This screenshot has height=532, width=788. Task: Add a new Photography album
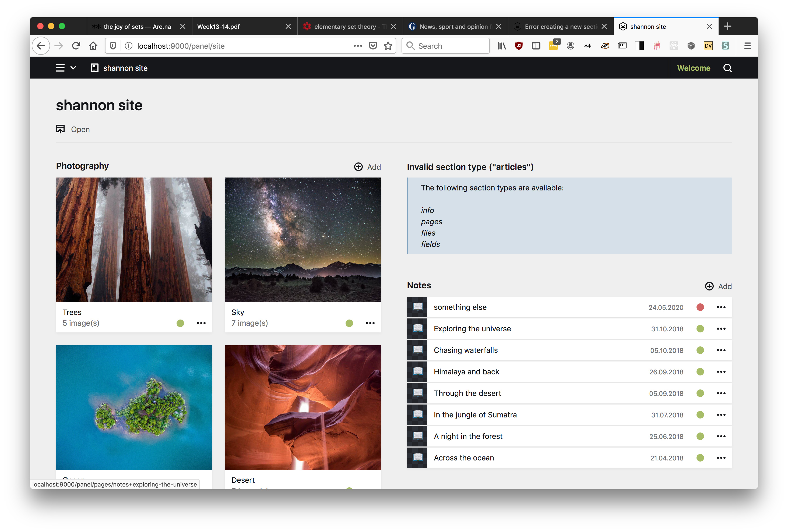(x=368, y=167)
